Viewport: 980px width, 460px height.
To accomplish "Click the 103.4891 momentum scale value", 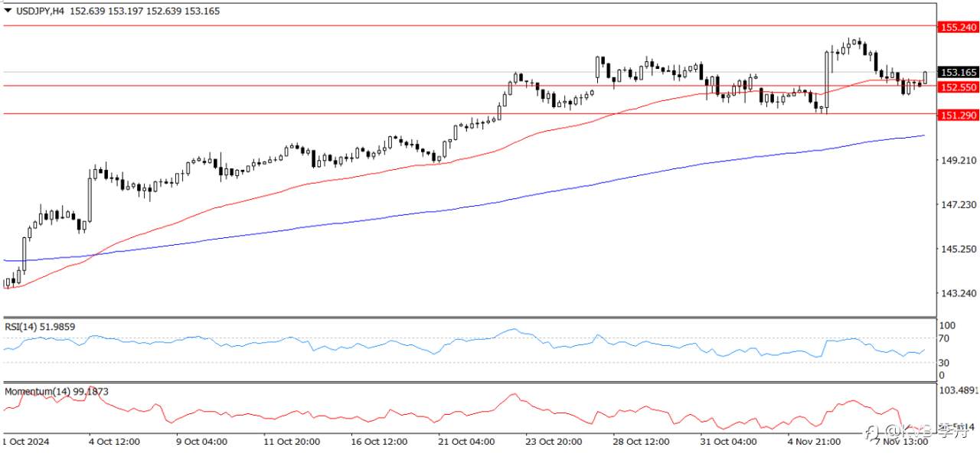I will tap(959, 391).
